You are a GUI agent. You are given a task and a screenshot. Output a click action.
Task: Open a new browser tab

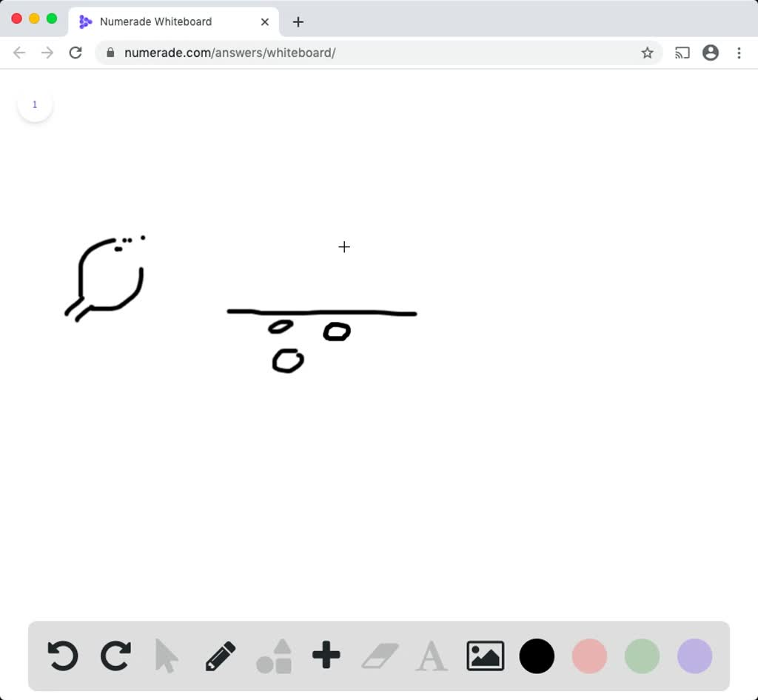click(x=298, y=21)
